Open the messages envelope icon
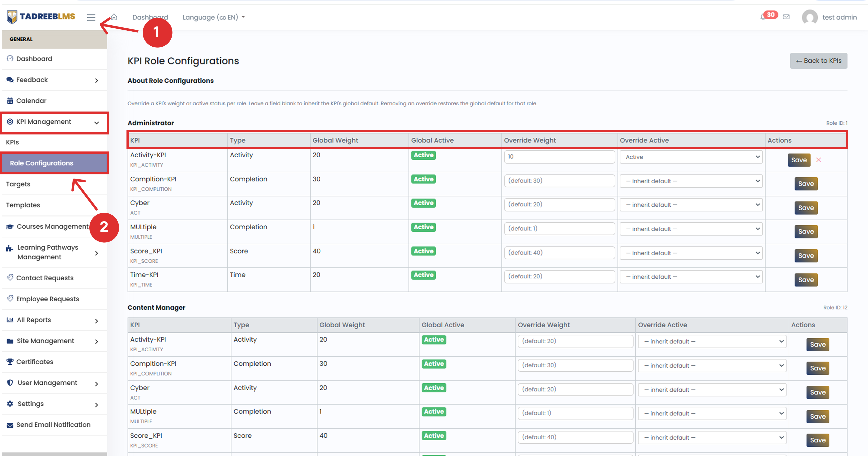Image resolution: width=868 pixels, height=456 pixels. [786, 17]
